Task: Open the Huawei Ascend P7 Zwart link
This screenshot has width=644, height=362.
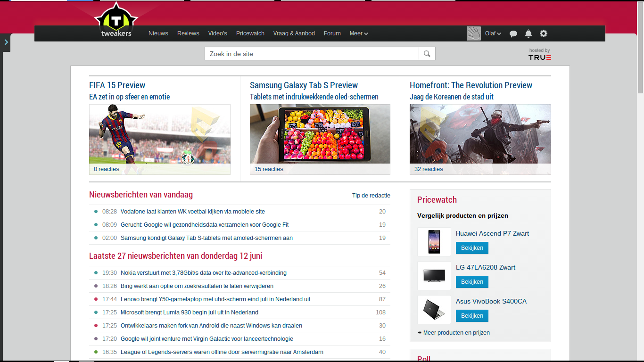Action: 492,233
